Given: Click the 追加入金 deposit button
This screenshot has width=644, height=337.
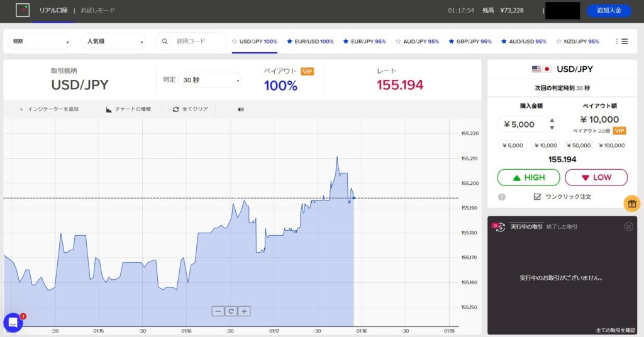Looking at the screenshot, I should pos(608,11).
